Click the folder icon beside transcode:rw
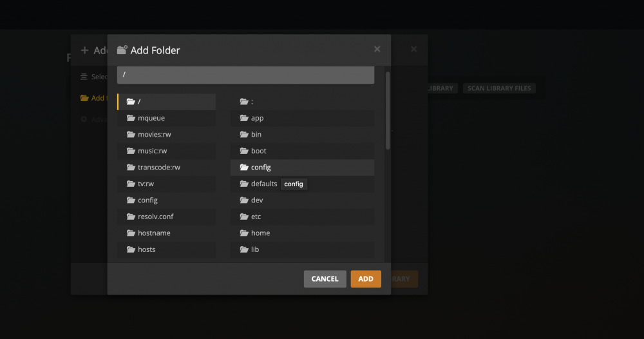644x339 pixels. (x=131, y=167)
